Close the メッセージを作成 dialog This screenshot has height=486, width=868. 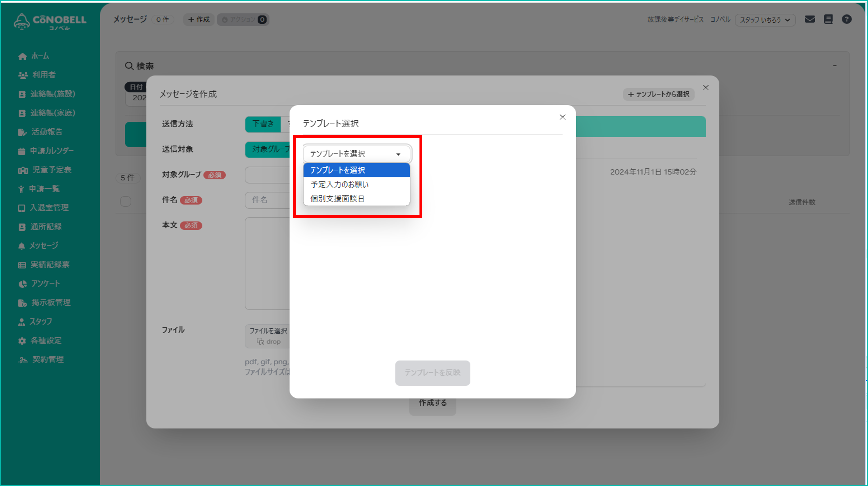pyautogui.click(x=706, y=88)
